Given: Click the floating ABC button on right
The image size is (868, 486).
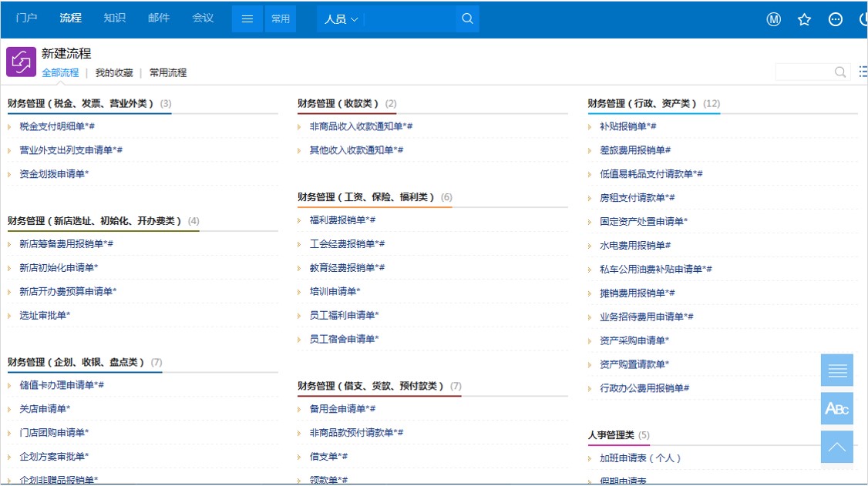Looking at the screenshot, I should pos(837,408).
